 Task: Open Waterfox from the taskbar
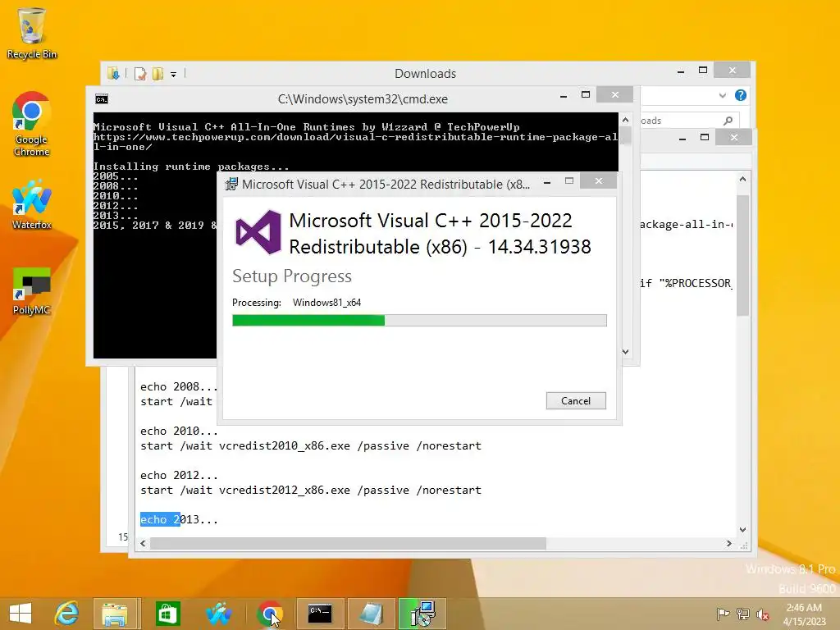(x=218, y=614)
